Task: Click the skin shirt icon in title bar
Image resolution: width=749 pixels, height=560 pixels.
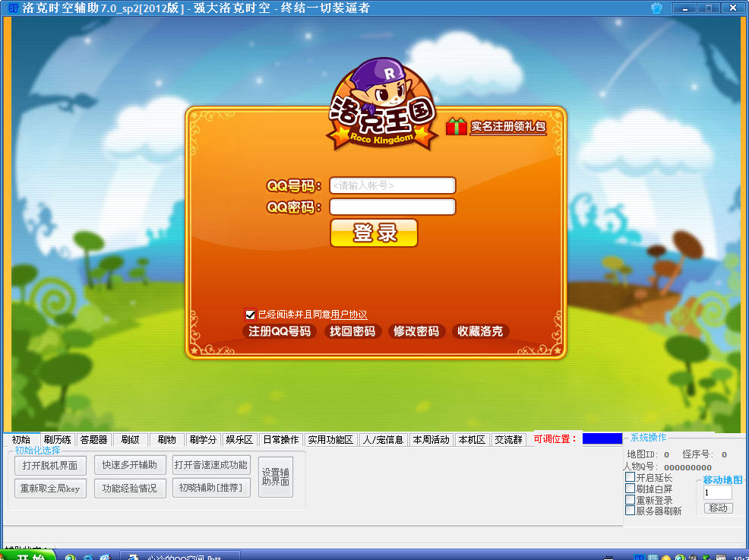Action: [657, 8]
